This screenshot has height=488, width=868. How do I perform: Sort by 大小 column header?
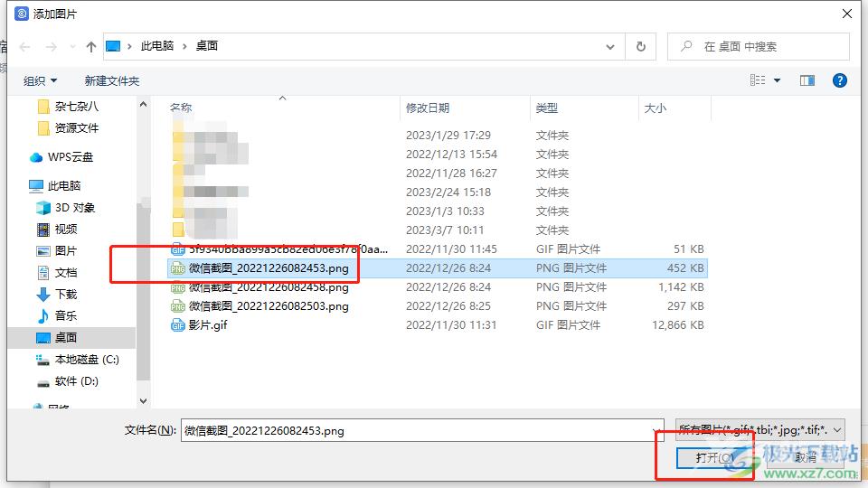click(656, 108)
